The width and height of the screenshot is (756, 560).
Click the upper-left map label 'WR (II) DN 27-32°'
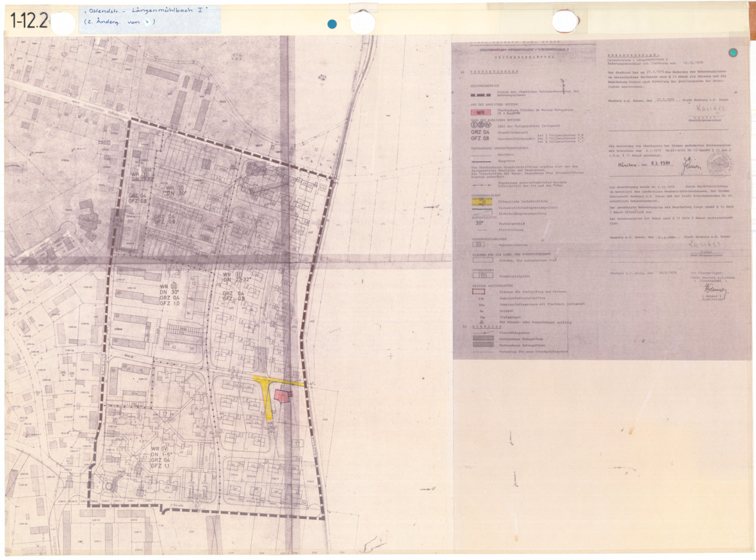click(x=142, y=176)
